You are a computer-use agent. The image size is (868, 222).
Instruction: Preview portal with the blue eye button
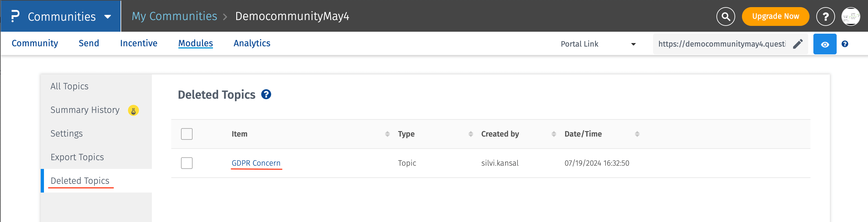824,44
